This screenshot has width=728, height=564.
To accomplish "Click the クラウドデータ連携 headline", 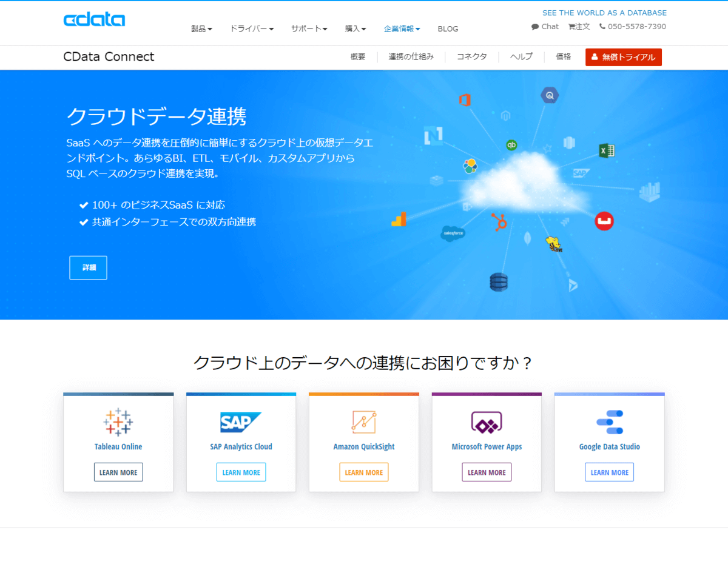I will click(x=156, y=116).
